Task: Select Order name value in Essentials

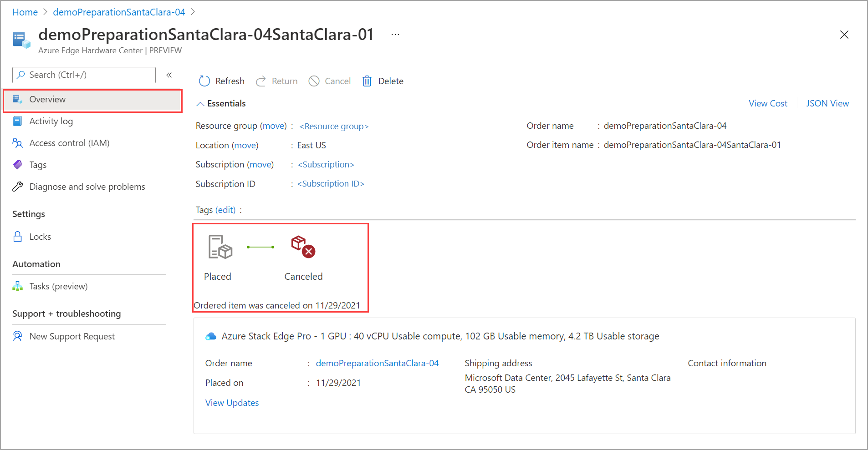Action: (665, 126)
